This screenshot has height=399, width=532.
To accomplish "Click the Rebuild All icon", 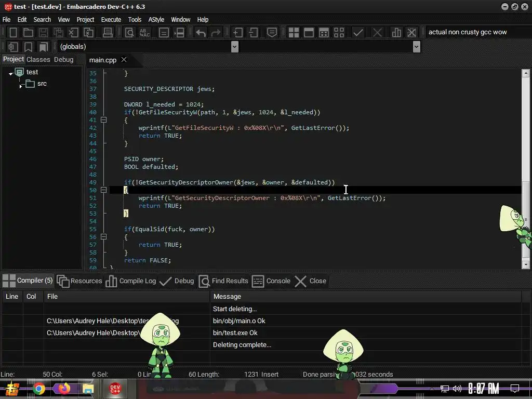I will (339, 33).
